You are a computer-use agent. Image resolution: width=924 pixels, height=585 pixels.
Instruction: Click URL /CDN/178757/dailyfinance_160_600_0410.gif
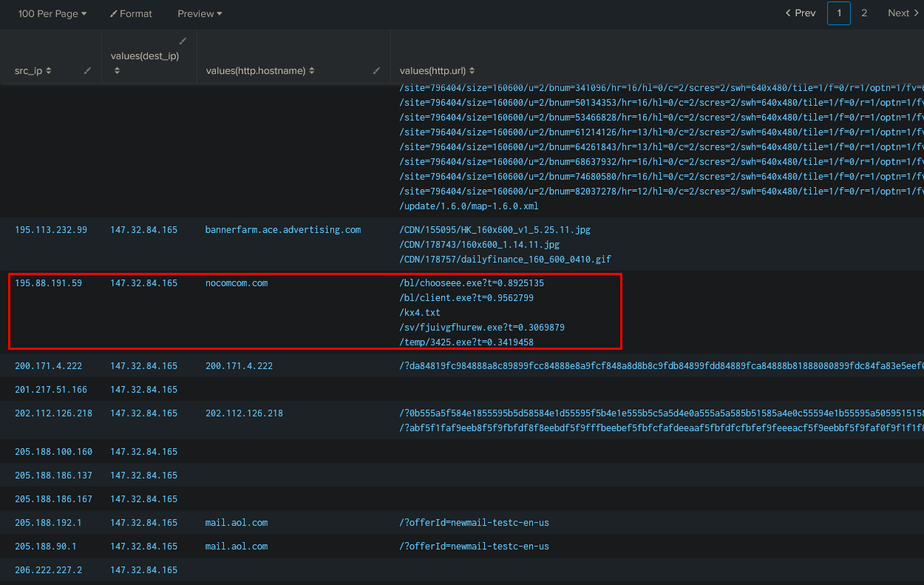pos(506,260)
